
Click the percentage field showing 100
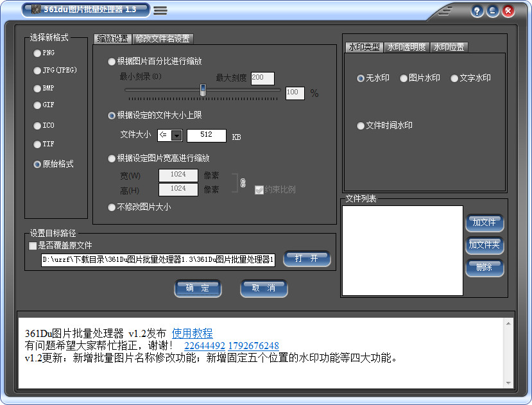click(x=295, y=93)
